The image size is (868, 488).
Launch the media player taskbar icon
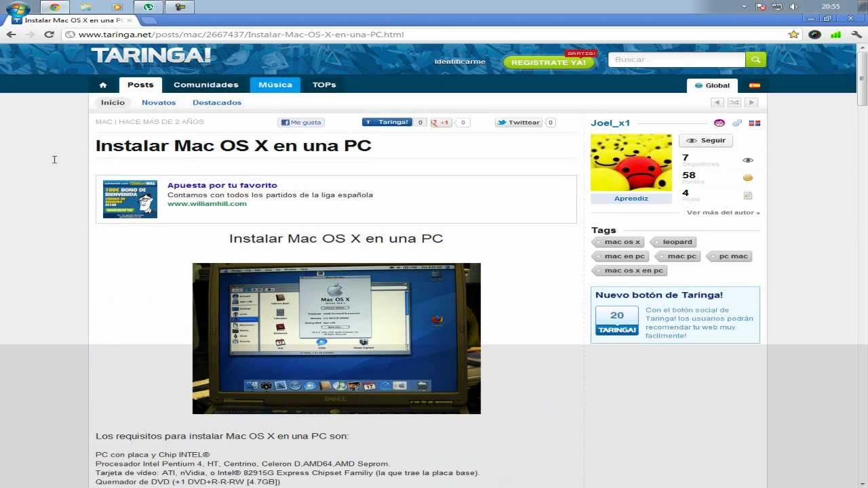tap(117, 7)
